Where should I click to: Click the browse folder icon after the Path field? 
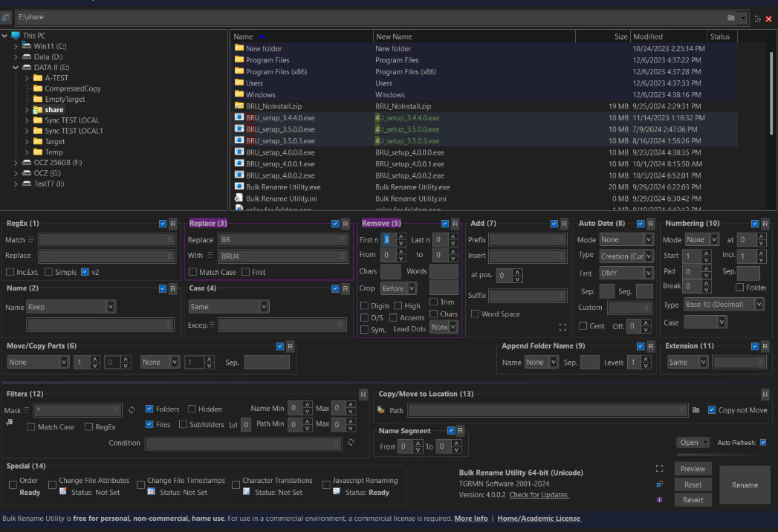[696, 410]
